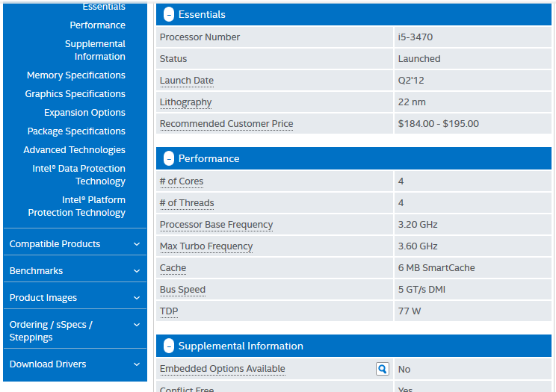Image resolution: width=556 pixels, height=392 pixels.
Task: Click the Max Turbo Frequency term
Action: tap(206, 246)
